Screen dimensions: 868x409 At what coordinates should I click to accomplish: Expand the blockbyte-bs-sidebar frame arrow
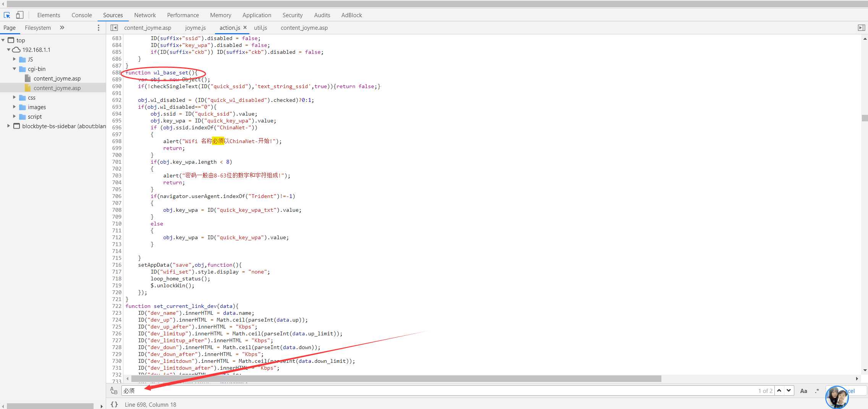(8, 126)
